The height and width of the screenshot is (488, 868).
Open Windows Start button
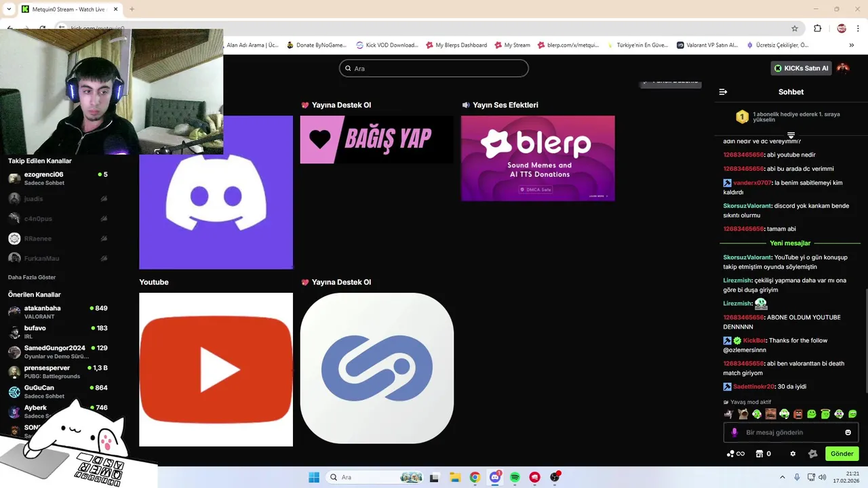pos(314,477)
